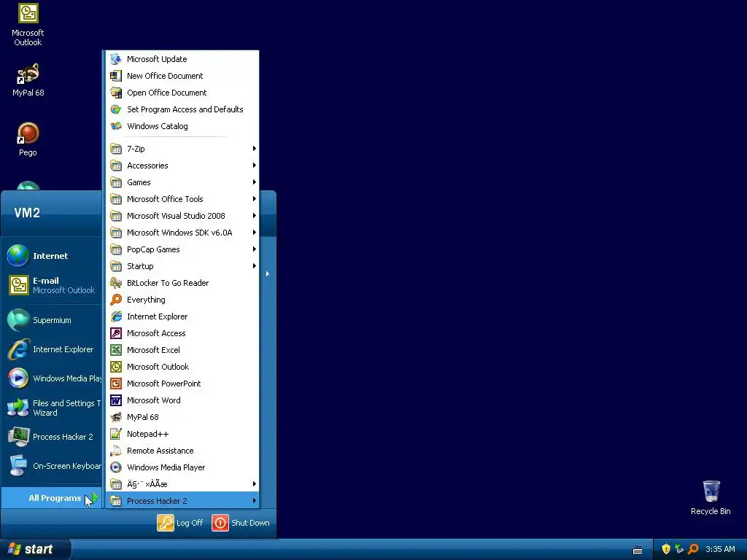747x560 pixels.
Task: Click the On-Screen Keyboard icon
Action: (18, 466)
